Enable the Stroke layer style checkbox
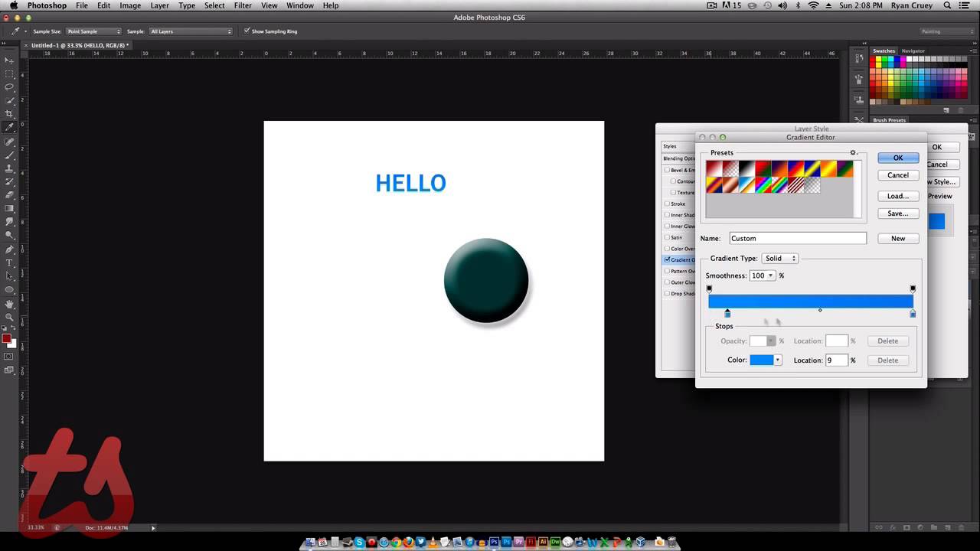 pos(667,204)
